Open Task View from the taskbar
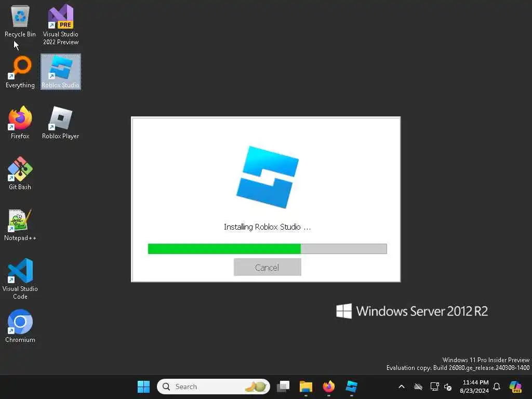The image size is (532, 399). 283,387
